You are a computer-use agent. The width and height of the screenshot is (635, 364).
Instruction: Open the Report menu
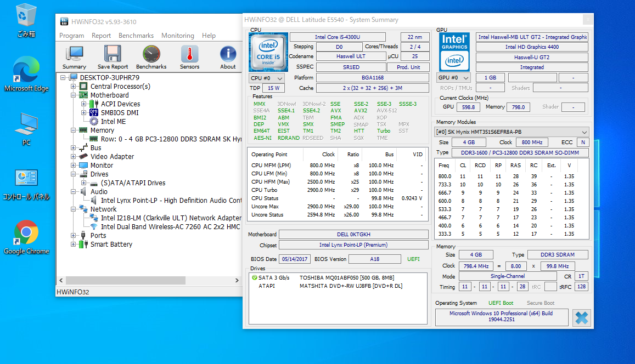101,36
